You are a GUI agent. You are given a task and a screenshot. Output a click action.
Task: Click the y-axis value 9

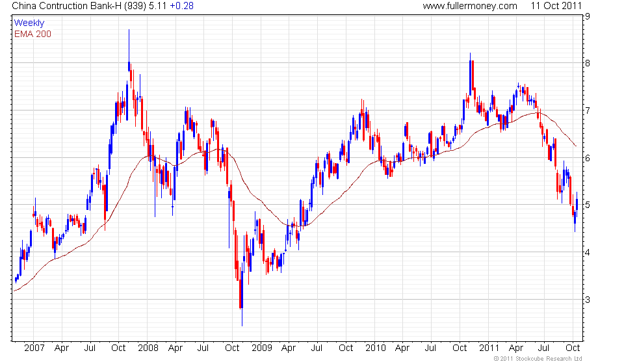pyautogui.click(x=588, y=16)
